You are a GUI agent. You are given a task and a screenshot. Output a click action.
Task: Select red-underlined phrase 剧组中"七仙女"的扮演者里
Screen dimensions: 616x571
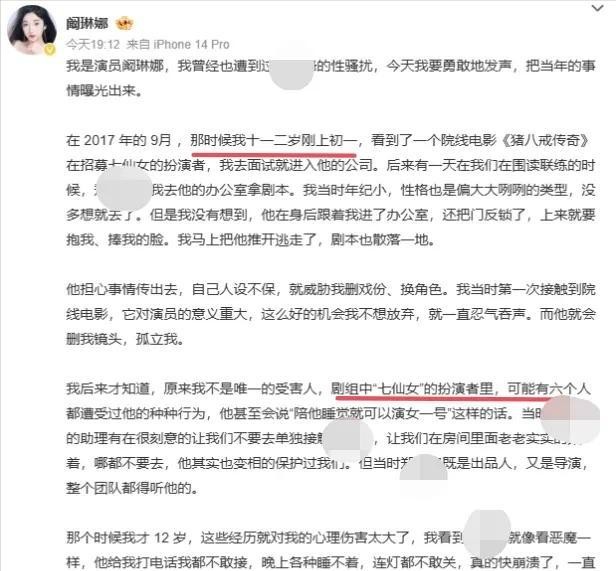412,389
